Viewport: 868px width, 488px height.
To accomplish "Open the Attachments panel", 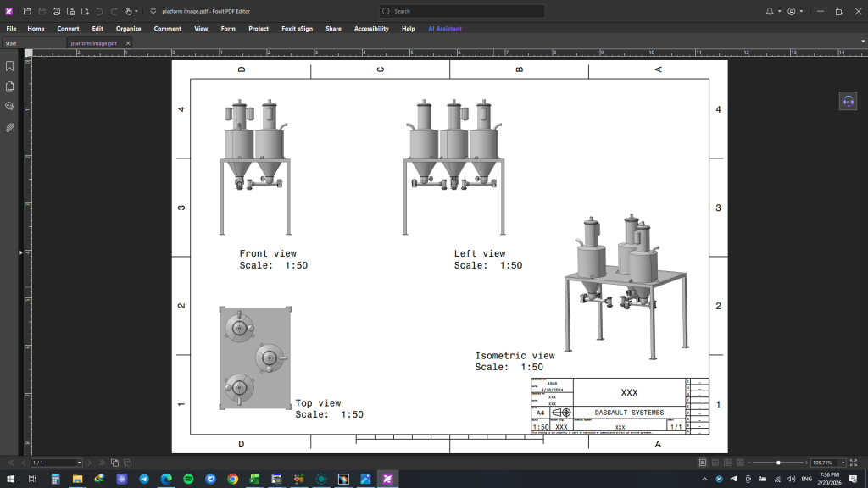I will pos(9,128).
